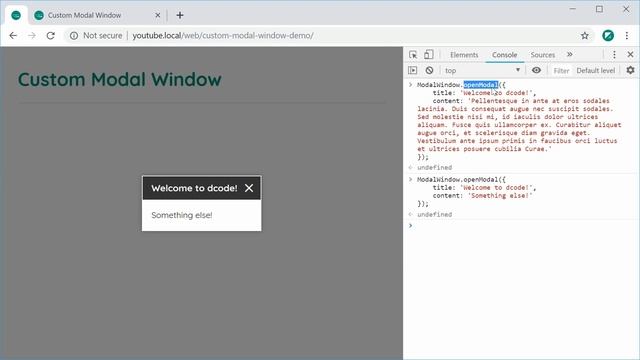Switch to the Console tab
This screenshot has height=360, width=640.
[504, 55]
